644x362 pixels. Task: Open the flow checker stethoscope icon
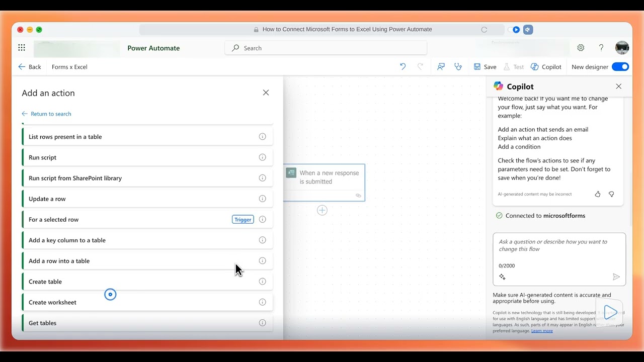(x=458, y=66)
